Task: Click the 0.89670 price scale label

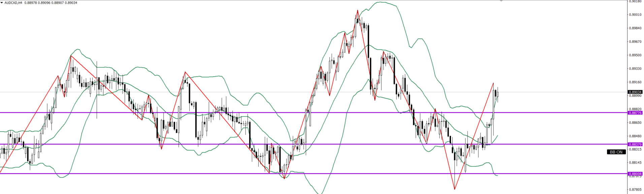Action: [635, 42]
